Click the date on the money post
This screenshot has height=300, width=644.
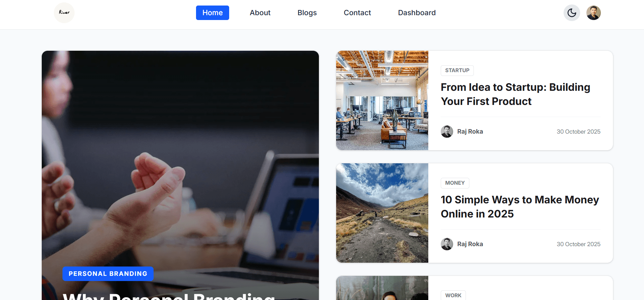pyautogui.click(x=578, y=244)
